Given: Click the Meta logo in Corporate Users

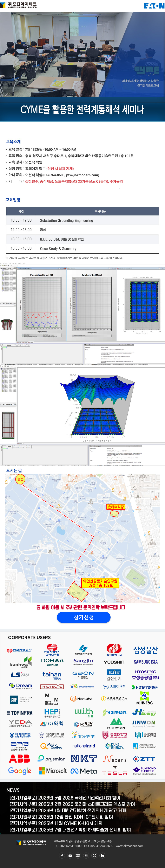Looking at the screenshot, I should [84, 771].
